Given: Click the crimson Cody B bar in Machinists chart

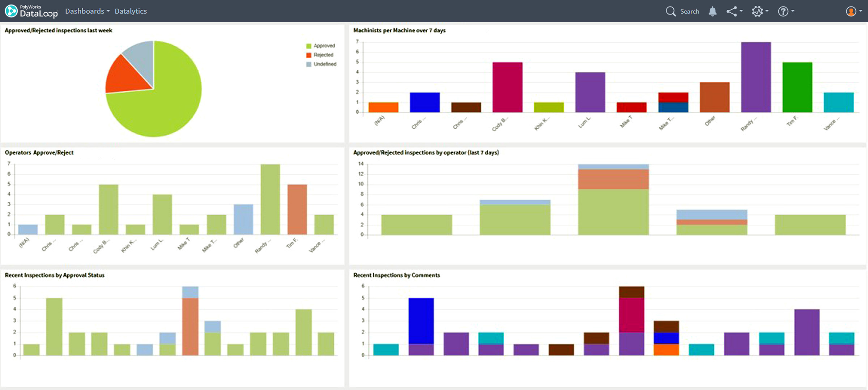Looking at the screenshot, I should tap(507, 87).
